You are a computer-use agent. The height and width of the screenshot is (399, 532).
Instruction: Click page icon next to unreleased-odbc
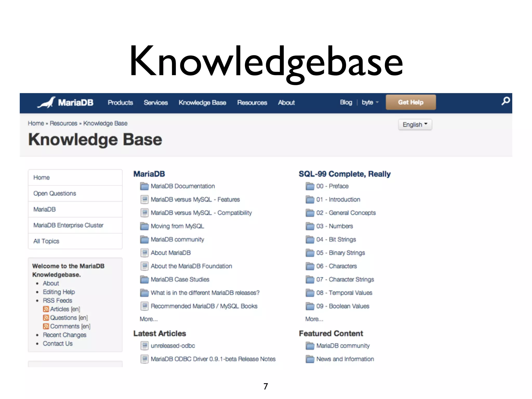(144, 346)
